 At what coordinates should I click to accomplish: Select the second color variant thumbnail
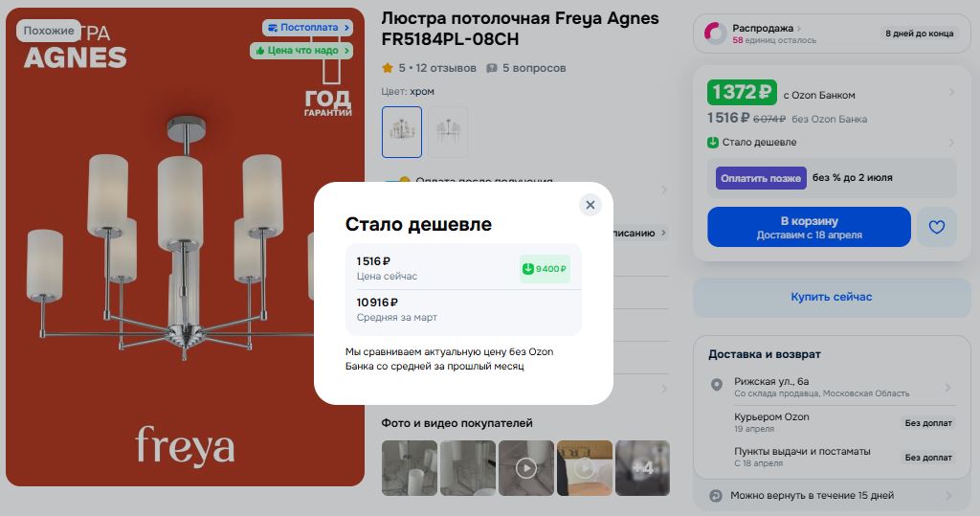point(448,132)
